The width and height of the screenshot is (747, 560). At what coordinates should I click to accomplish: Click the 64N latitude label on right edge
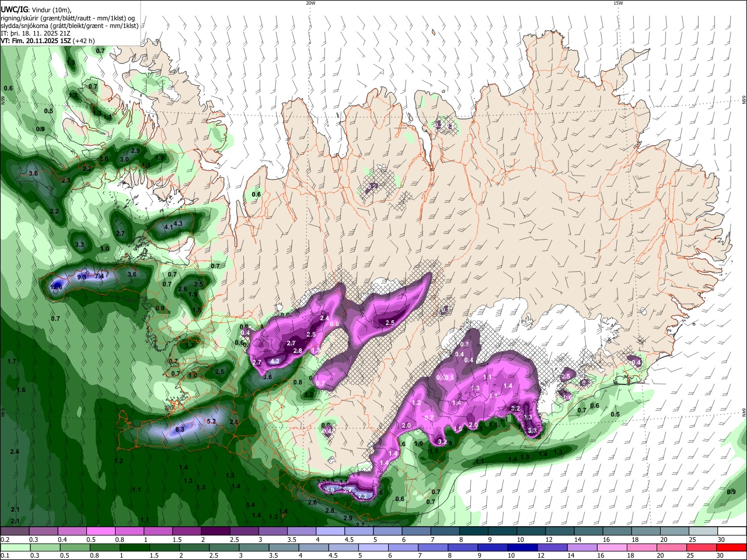(744, 412)
